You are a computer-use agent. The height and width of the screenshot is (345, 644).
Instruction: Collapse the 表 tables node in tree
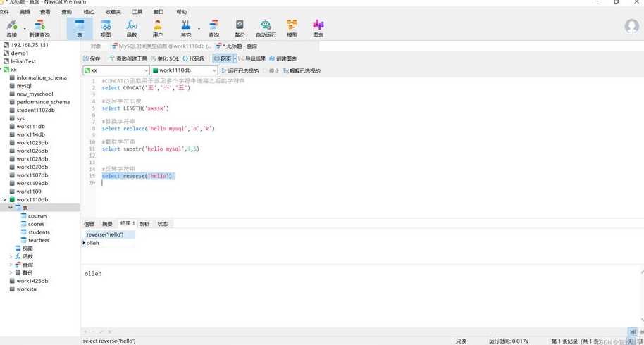click(x=11, y=208)
